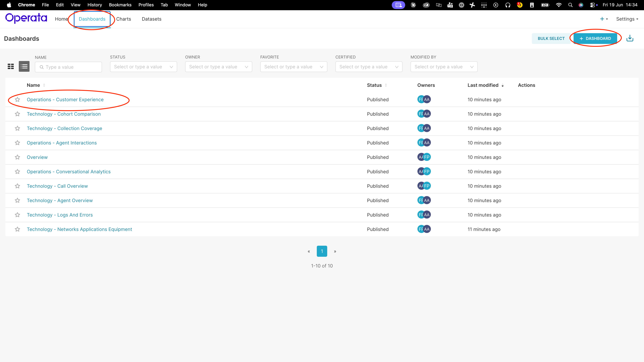Open Technology - Agent Overview dashboard
Viewport: 644px width, 362px height.
coord(60,200)
